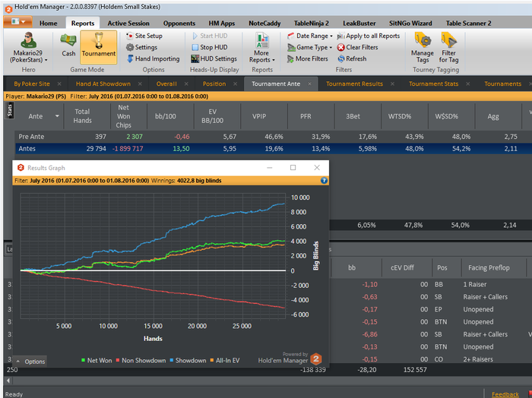This screenshot has width=532, height=398.
Task: Close the Tournament Ante report tab
Action: [x=309, y=84]
